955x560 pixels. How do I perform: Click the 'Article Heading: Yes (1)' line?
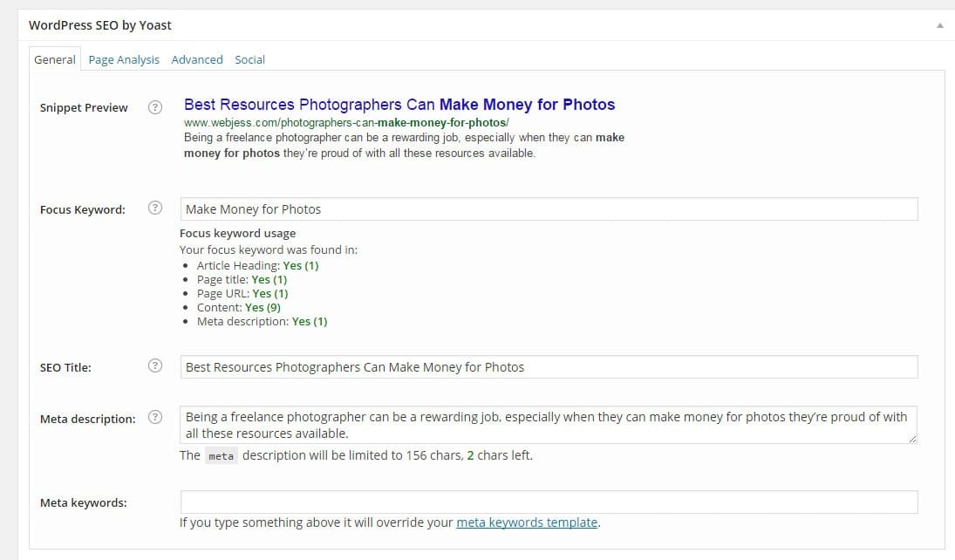[257, 266]
